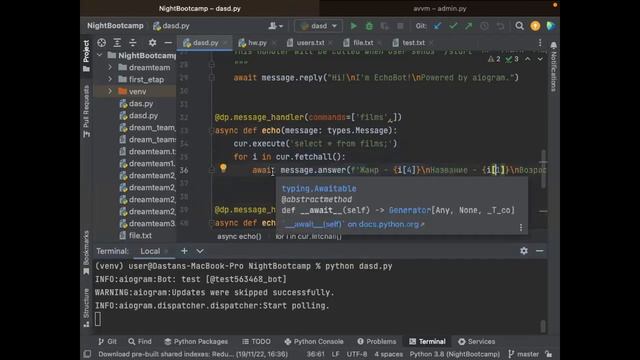Image resolution: width=640 pixels, height=360 pixels.
Task: Click the yellow lightbulb intention icon
Action: coord(223,168)
